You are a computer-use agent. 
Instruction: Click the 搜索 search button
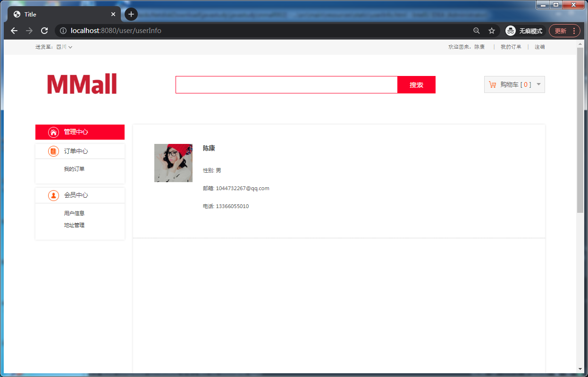(416, 84)
